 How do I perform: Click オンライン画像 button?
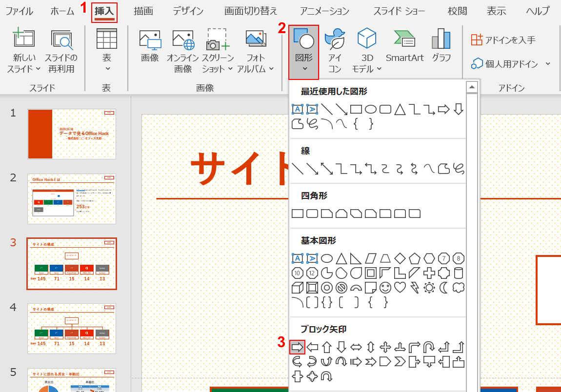[x=183, y=51]
